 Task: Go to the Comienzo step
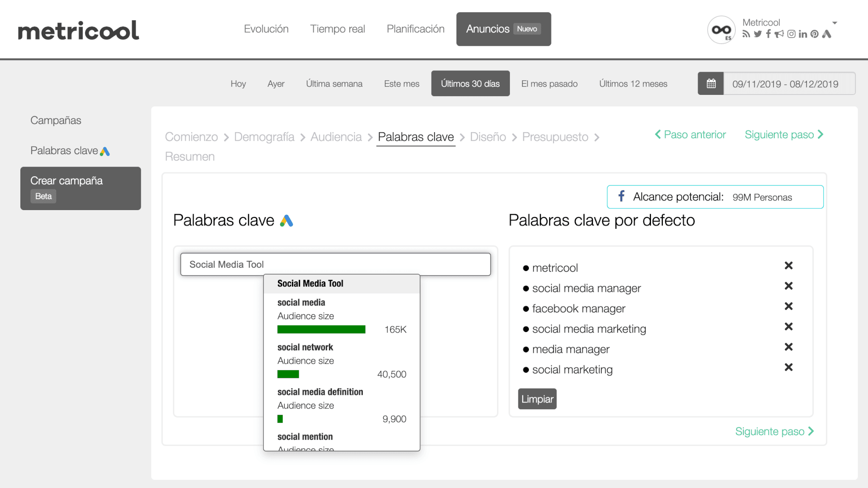(x=192, y=137)
